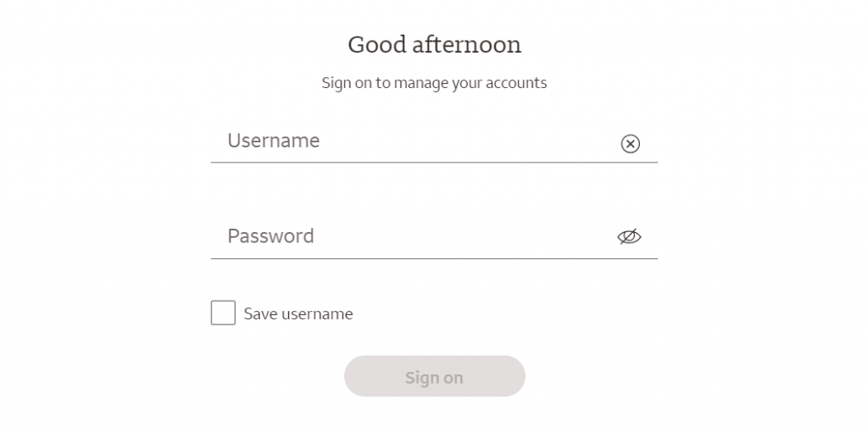868x432 pixels.
Task: Enable remembering username via the checkbox
Action: point(223,313)
